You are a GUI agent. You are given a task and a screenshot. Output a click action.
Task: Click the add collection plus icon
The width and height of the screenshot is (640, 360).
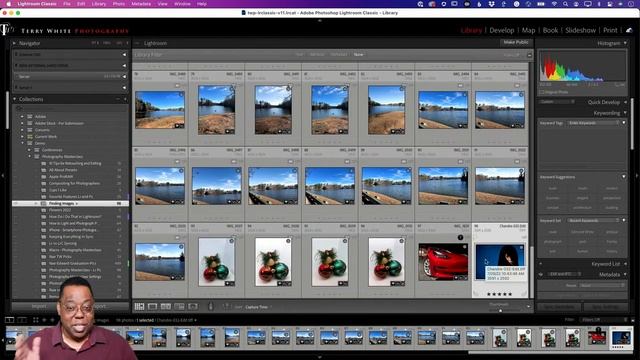pyautogui.click(x=125, y=99)
